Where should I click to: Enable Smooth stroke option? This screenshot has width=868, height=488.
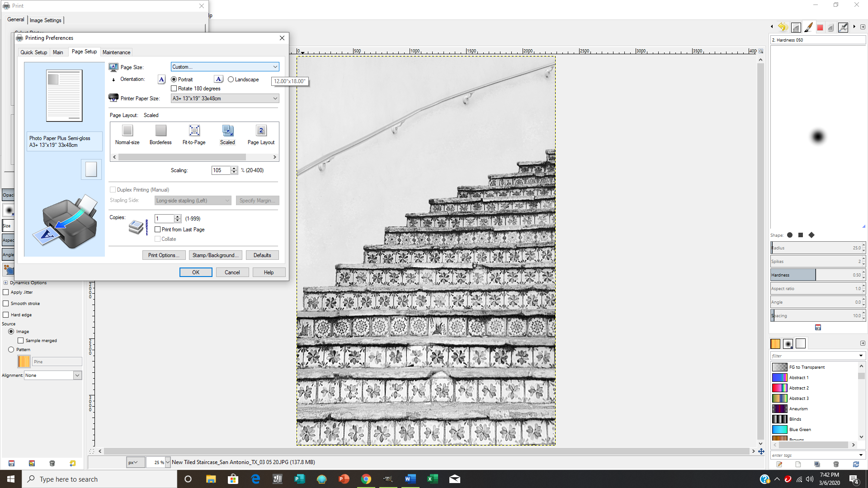6,304
